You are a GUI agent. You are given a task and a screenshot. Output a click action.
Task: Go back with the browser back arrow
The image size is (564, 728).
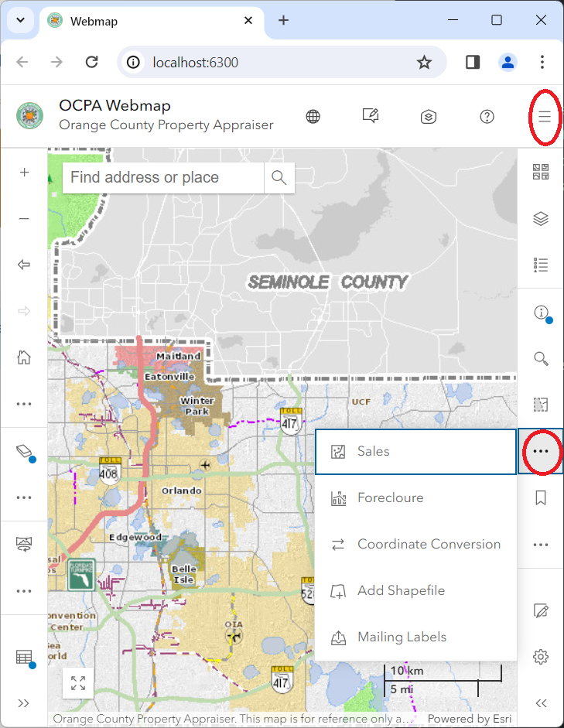point(22,62)
